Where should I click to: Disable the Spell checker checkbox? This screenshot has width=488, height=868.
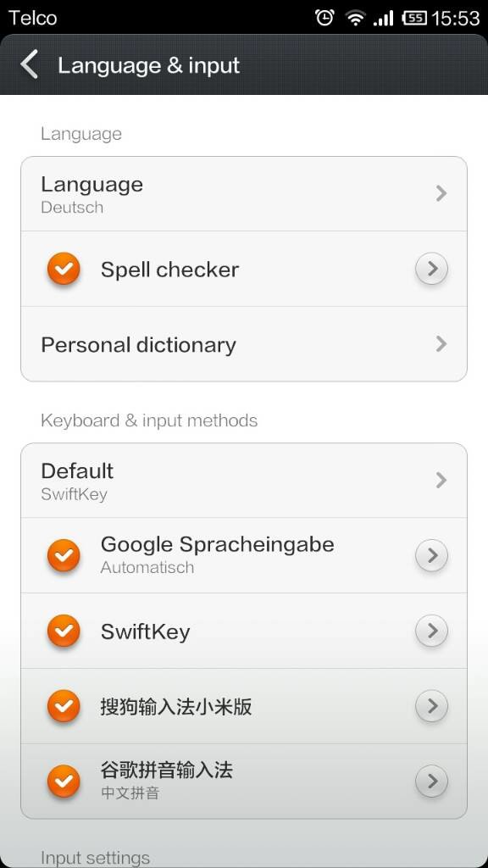point(64,269)
